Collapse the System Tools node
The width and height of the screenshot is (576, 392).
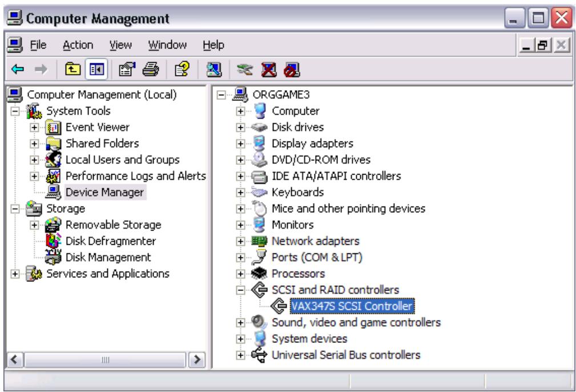click(x=15, y=111)
